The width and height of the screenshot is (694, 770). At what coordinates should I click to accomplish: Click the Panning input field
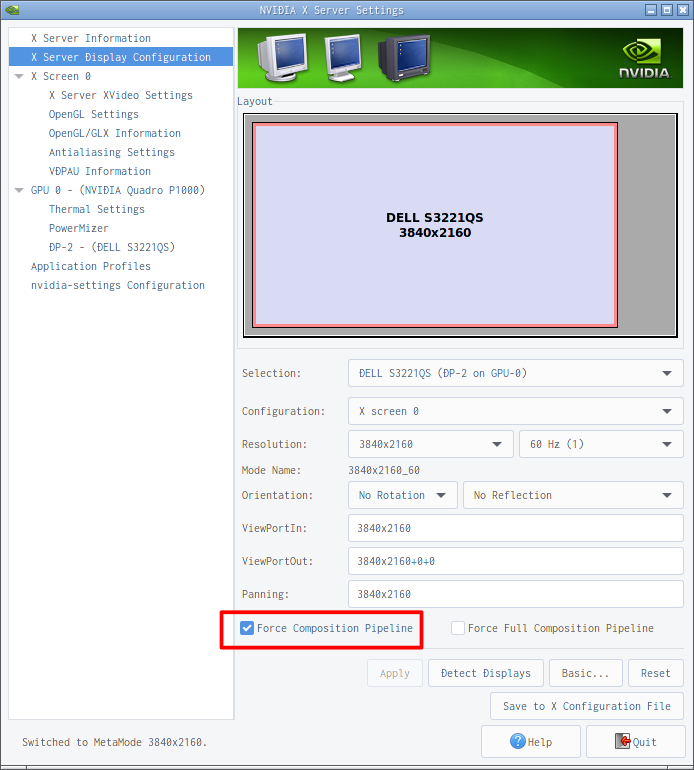[x=516, y=594]
